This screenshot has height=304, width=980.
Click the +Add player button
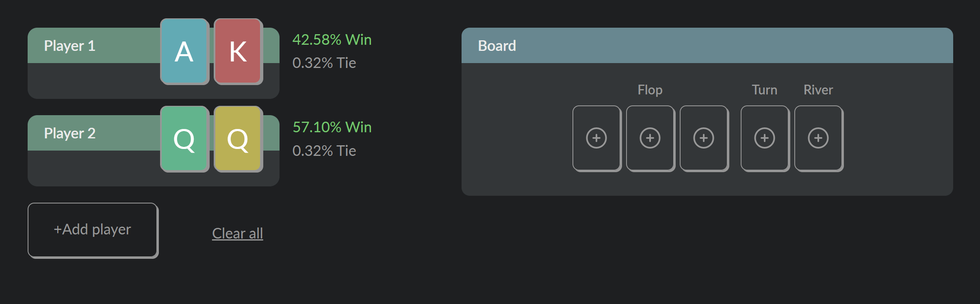click(93, 230)
